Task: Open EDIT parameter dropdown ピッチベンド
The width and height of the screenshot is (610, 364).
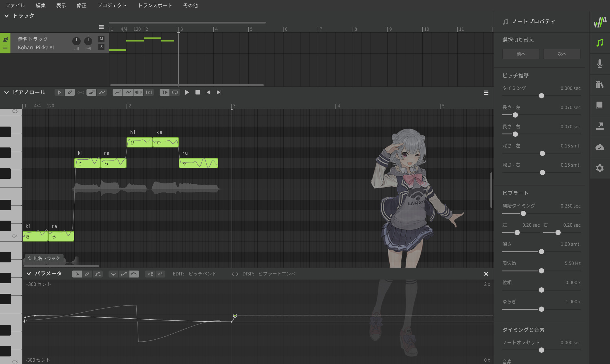Action: (x=202, y=274)
